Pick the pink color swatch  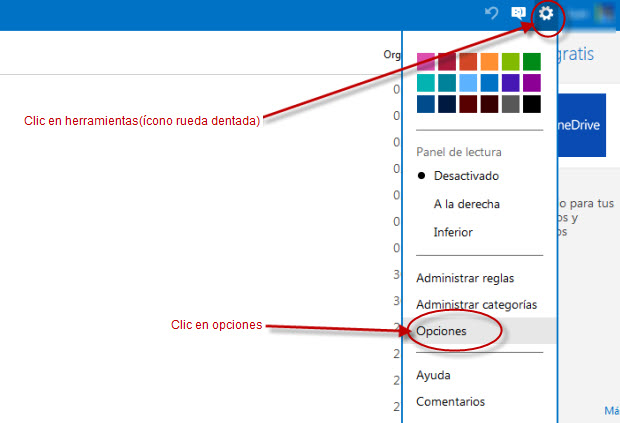click(x=426, y=61)
